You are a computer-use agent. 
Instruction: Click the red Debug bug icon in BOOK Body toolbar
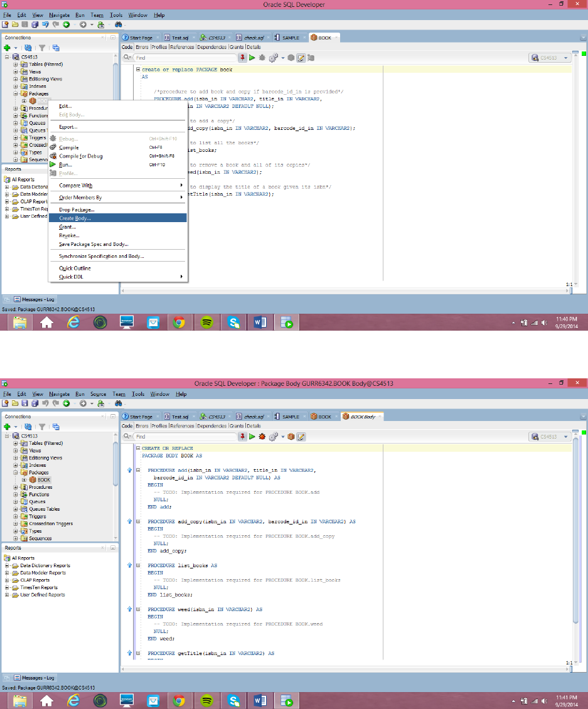click(262, 436)
